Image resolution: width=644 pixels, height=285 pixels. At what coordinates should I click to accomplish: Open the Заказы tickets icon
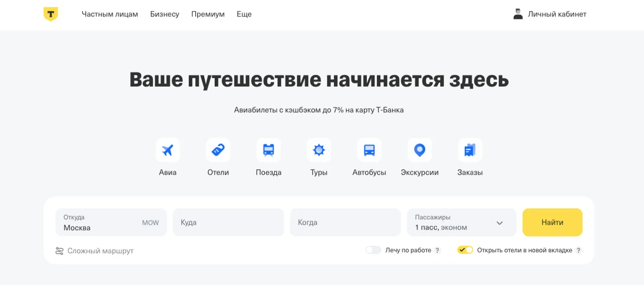[x=470, y=150]
